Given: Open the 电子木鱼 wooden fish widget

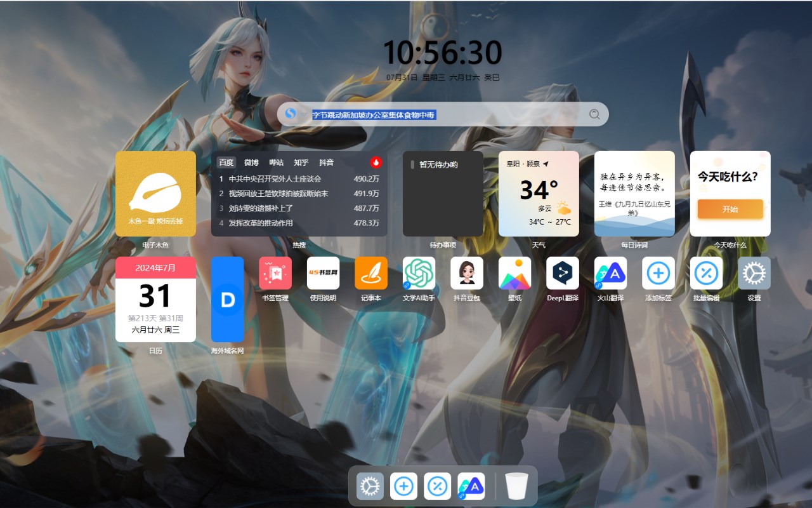Looking at the screenshot, I should pyautogui.click(x=155, y=194).
